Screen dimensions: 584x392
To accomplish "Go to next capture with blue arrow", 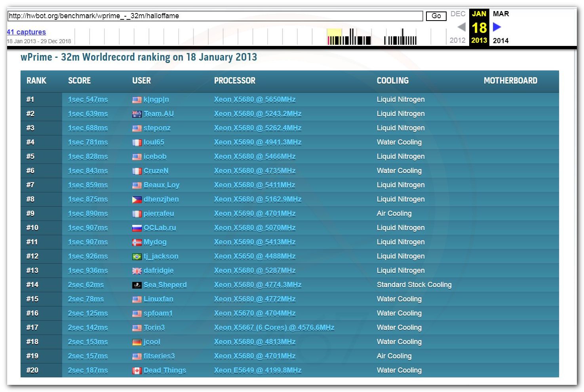I will pos(497,27).
